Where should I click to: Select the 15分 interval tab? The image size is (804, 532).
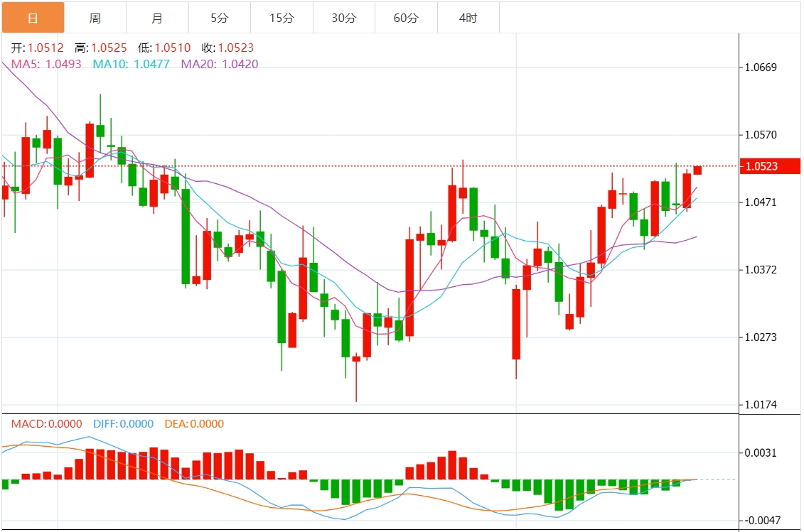282,18
